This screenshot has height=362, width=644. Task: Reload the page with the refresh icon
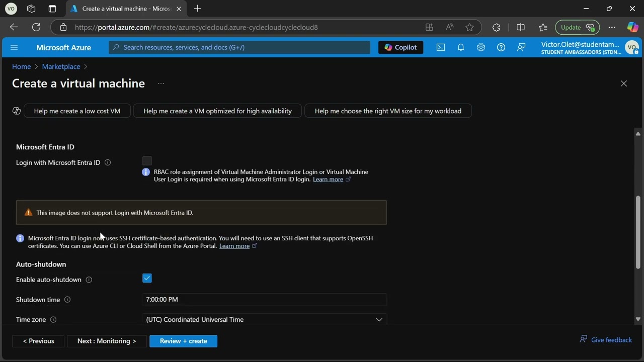(36, 27)
